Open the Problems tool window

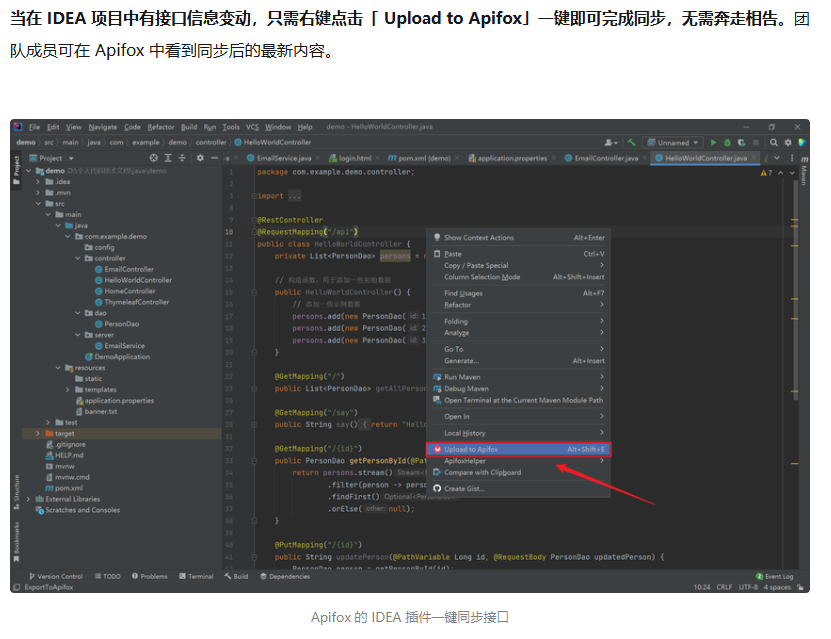click(149, 576)
